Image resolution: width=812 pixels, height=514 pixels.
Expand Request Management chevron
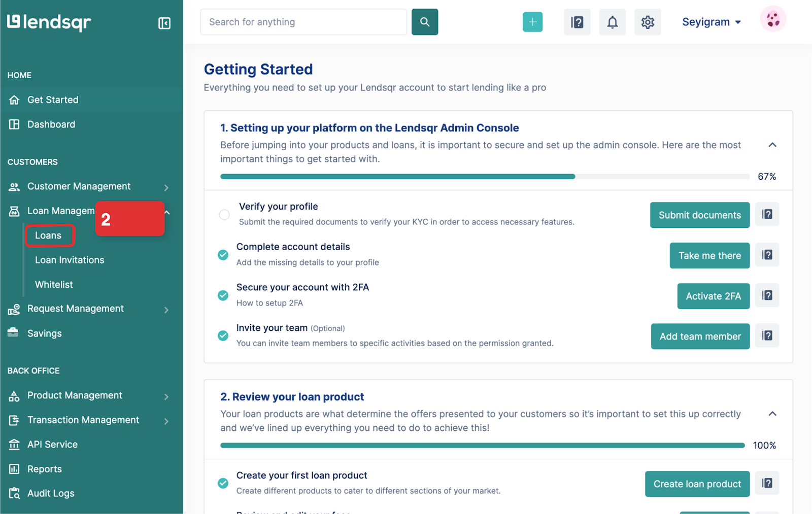pyautogui.click(x=166, y=310)
